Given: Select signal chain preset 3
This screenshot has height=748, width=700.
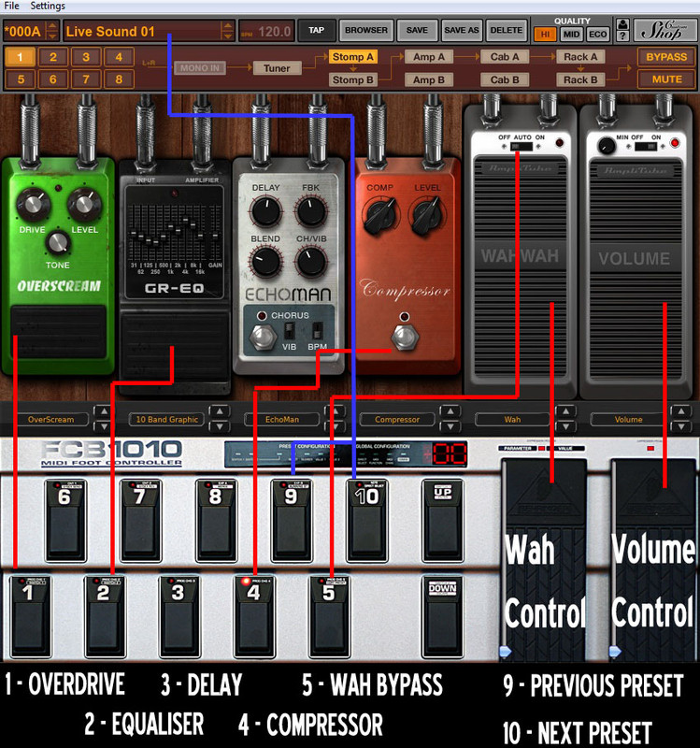Looking at the screenshot, I should point(86,57).
